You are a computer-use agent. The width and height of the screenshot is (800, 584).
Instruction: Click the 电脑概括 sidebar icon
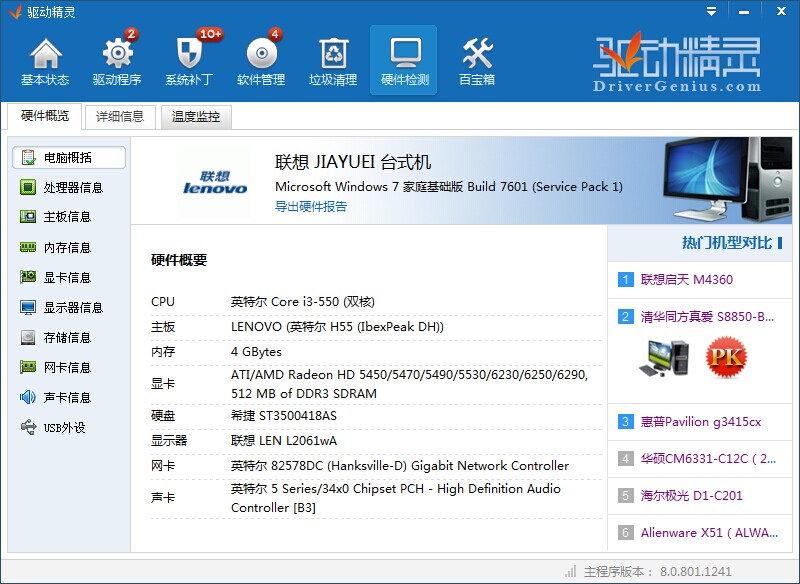[29, 158]
